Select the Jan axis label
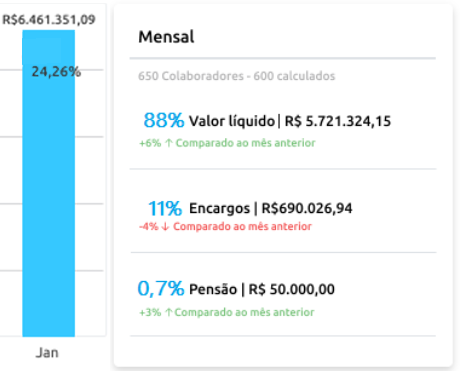This screenshot has height=371, width=460. point(47,353)
